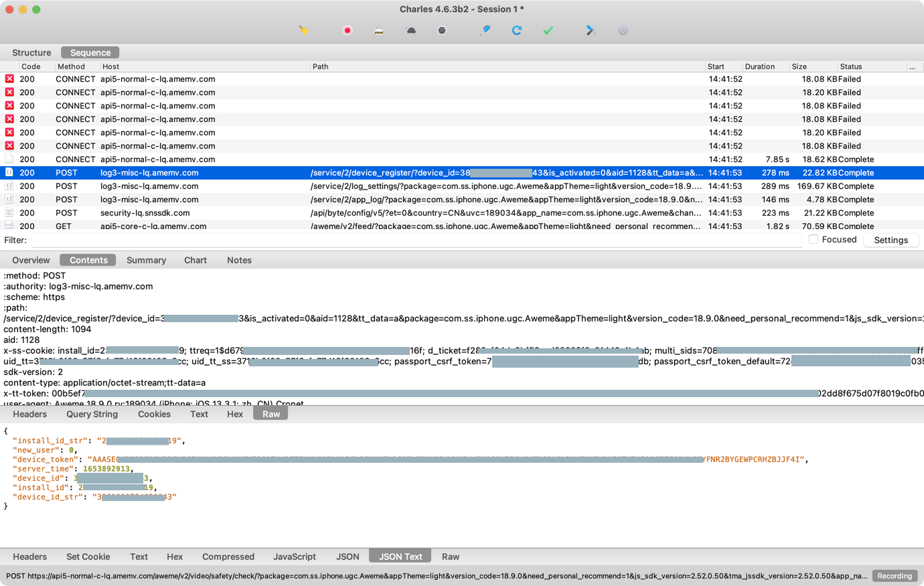Click the filter Settings button

[891, 240]
